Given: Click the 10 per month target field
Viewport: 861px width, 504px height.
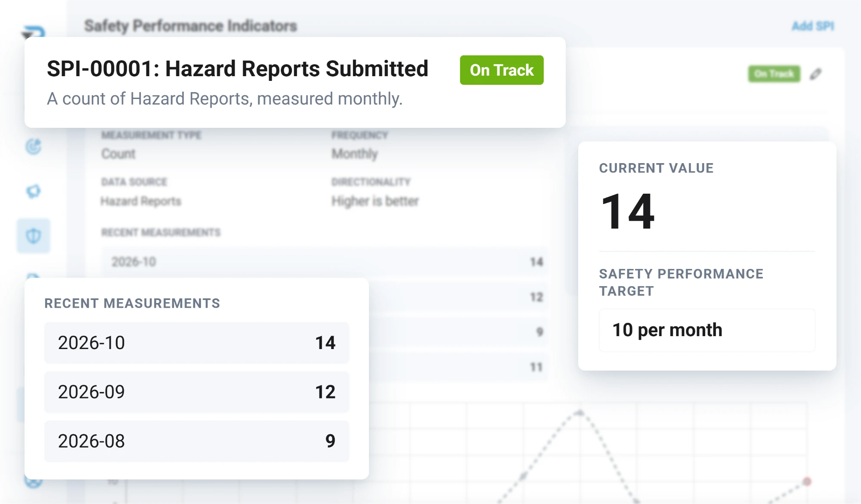Looking at the screenshot, I should (x=707, y=330).
